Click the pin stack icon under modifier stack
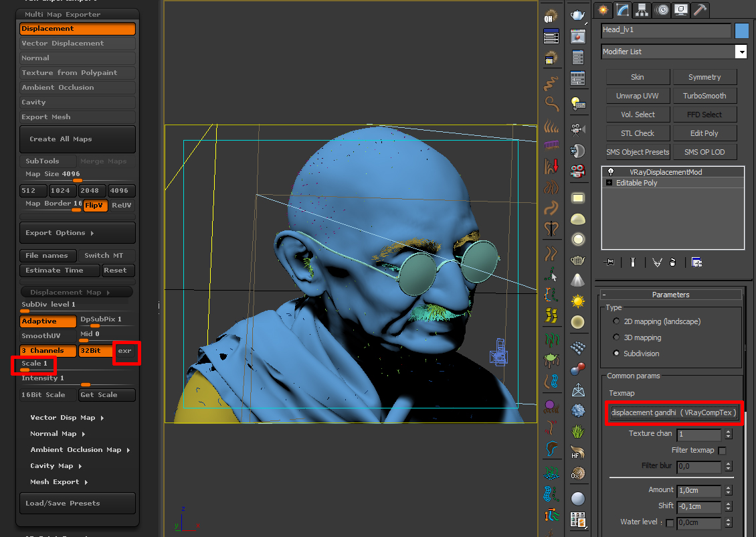Image resolution: width=756 pixels, height=537 pixels. 609,262
